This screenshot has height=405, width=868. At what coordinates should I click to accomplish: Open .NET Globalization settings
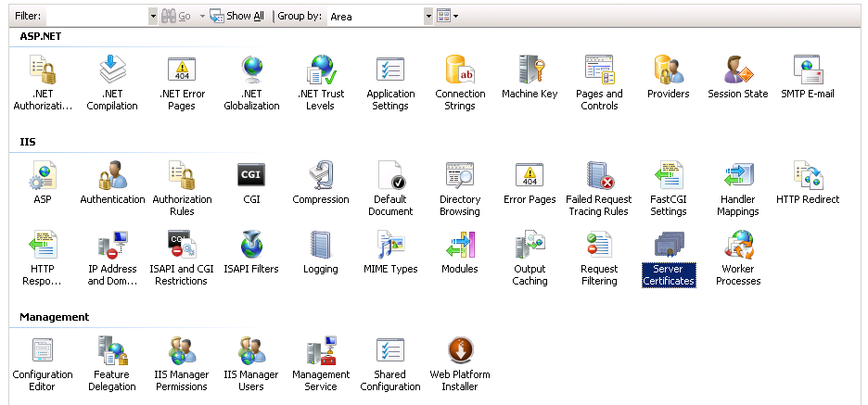(x=251, y=83)
